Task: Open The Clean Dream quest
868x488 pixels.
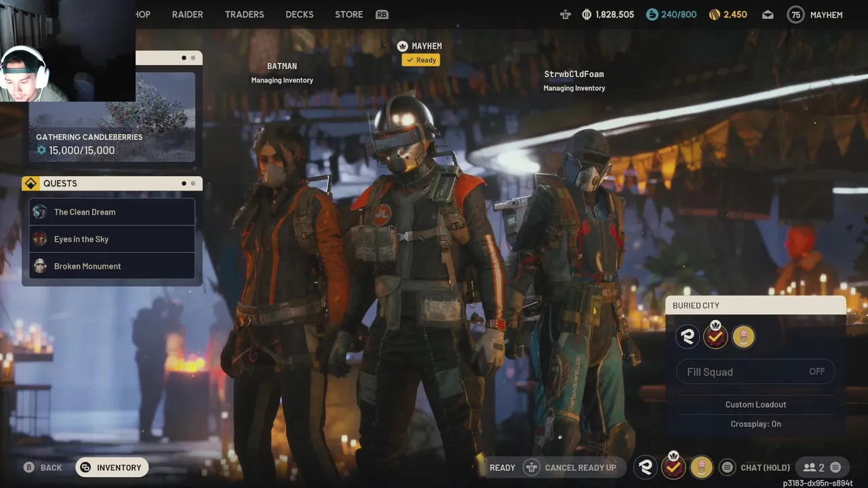Action: tap(112, 212)
